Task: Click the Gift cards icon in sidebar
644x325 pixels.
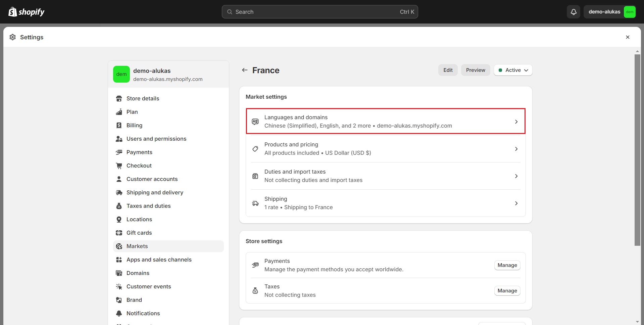Action: point(119,233)
